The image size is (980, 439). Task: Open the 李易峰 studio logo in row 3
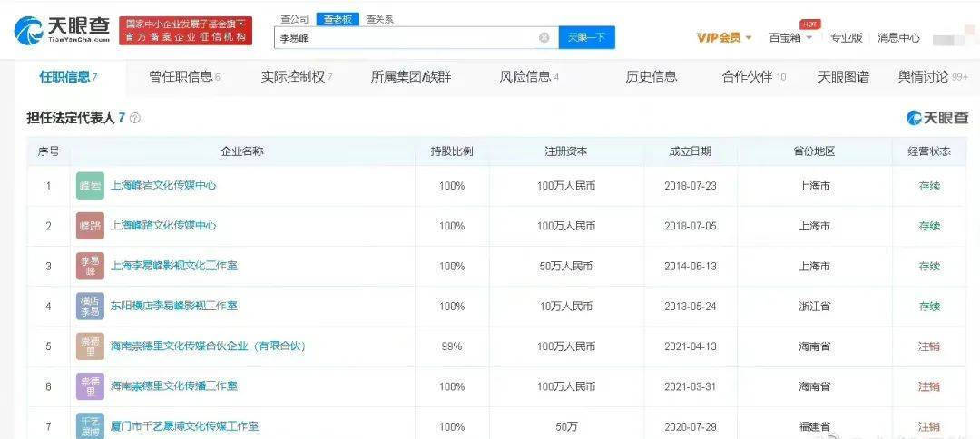[90, 266]
